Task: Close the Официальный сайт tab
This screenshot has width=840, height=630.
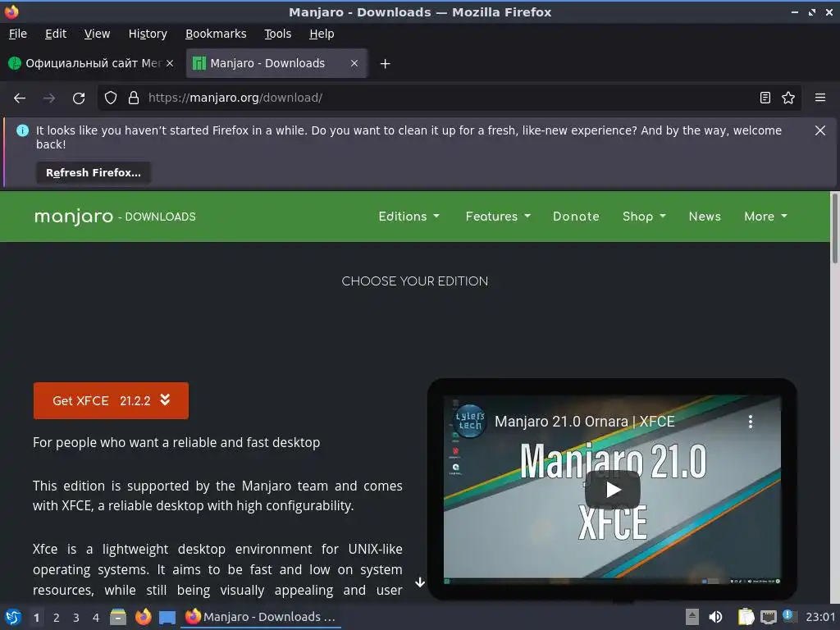Action: pos(170,63)
